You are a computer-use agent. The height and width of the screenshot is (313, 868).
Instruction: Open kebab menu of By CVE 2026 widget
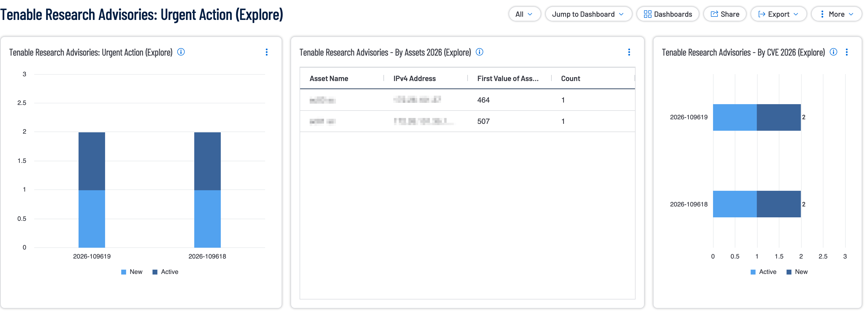pos(847,52)
